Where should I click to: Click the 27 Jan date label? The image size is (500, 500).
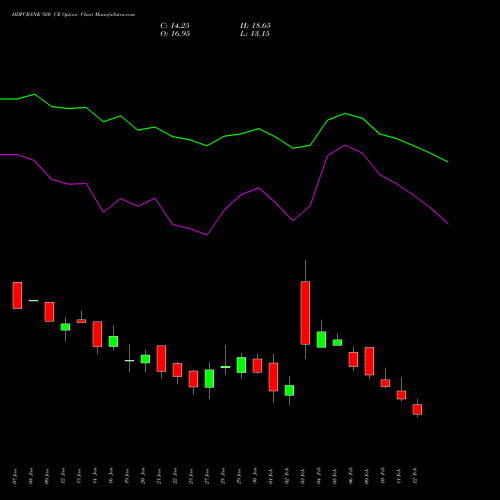[x=207, y=476]
